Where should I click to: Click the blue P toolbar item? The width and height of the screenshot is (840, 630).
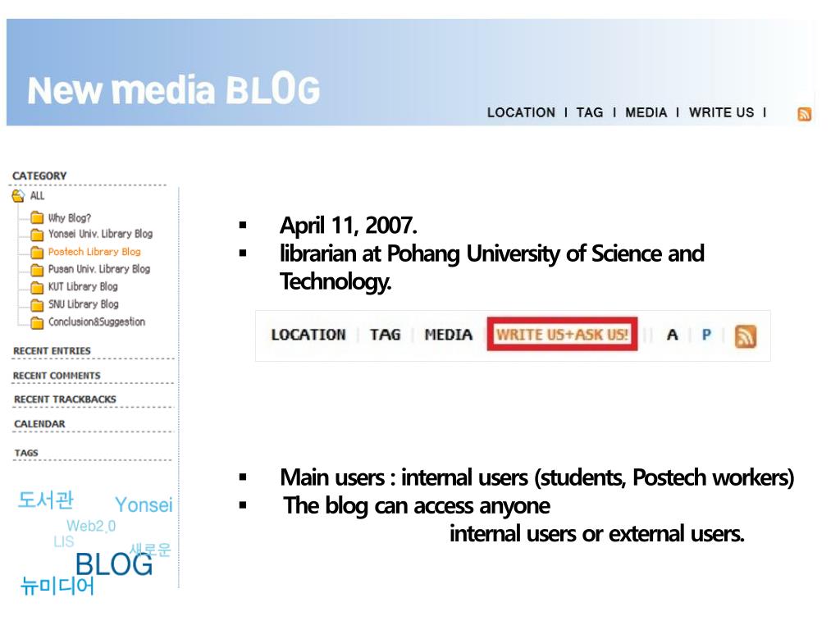[706, 335]
